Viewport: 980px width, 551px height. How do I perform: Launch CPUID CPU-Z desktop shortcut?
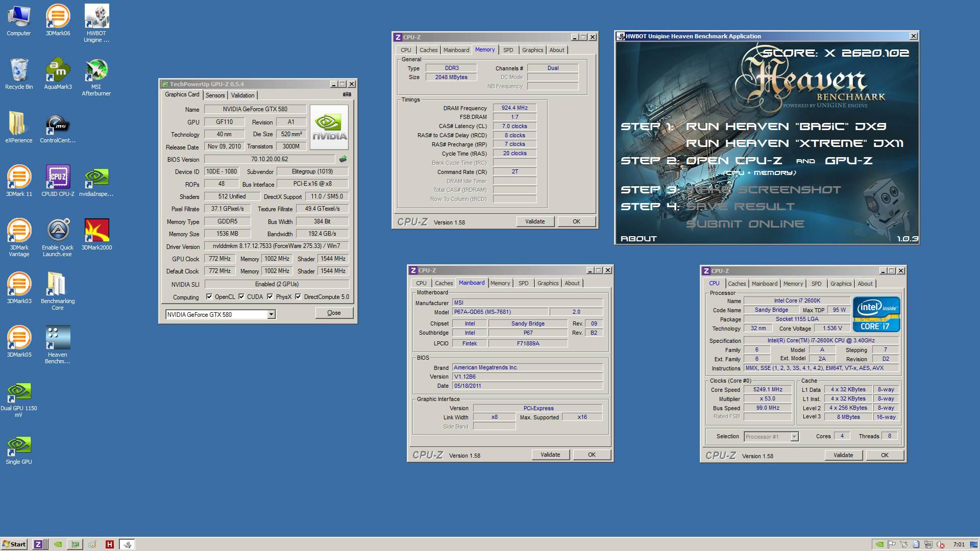coord(58,181)
